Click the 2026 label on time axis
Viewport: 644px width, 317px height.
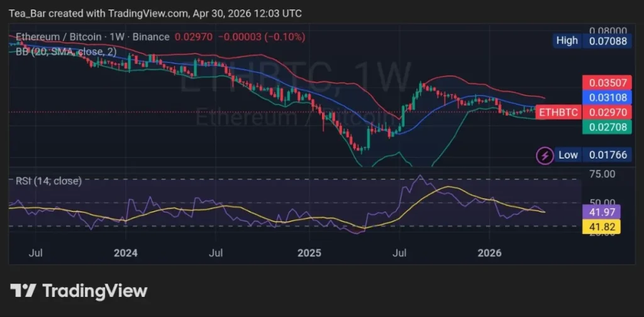489,253
